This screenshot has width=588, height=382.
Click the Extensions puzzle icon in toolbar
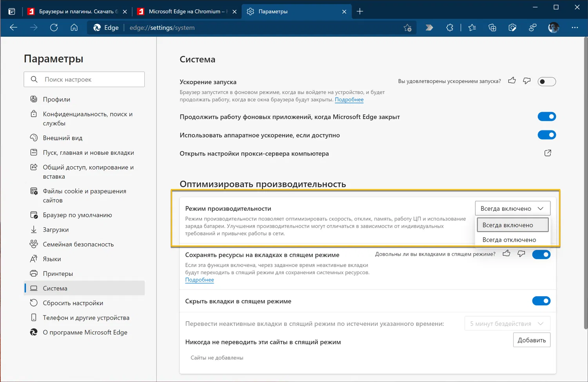450,27
